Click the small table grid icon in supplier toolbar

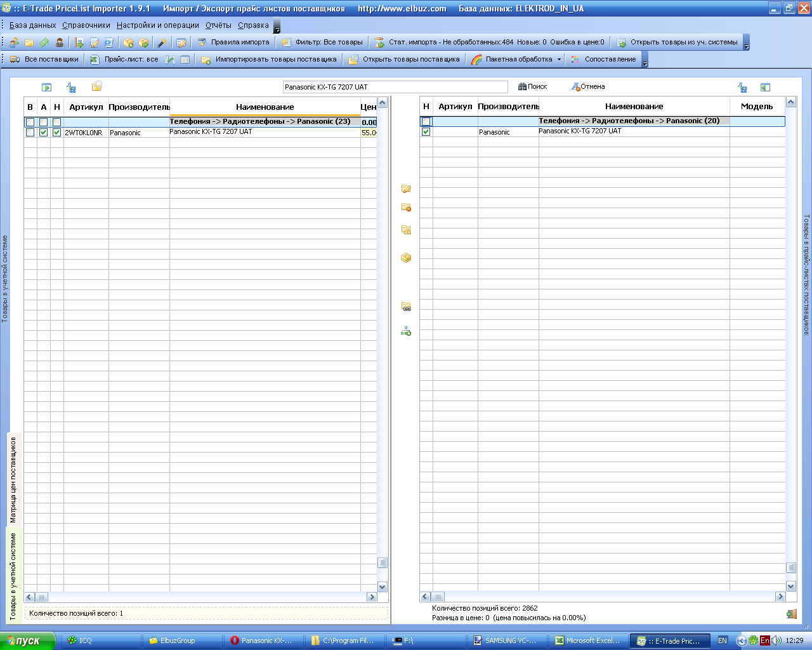tap(185, 60)
